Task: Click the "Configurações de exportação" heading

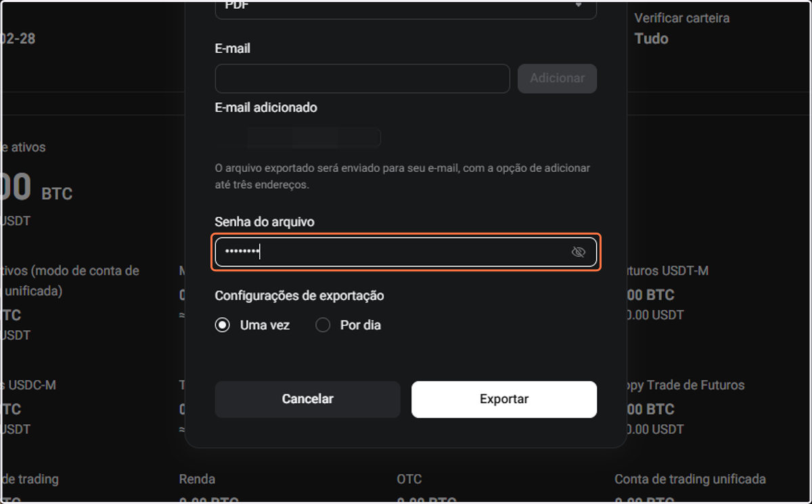Action: [299, 296]
